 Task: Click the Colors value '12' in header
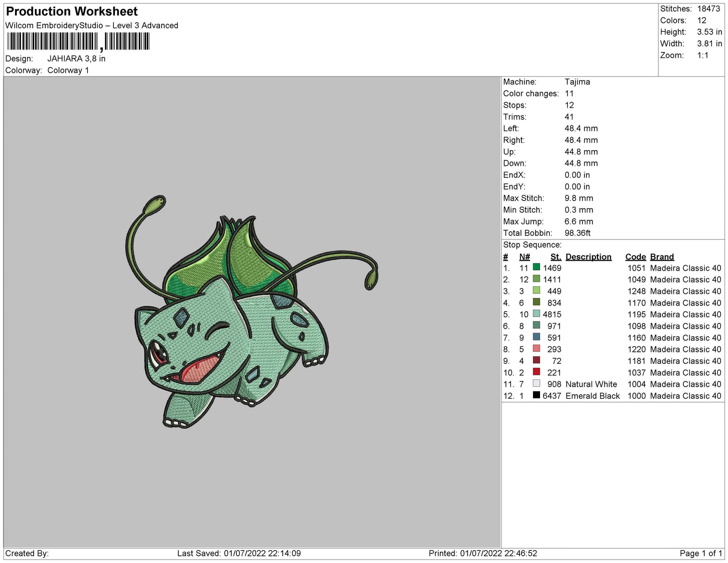(702, 20)
